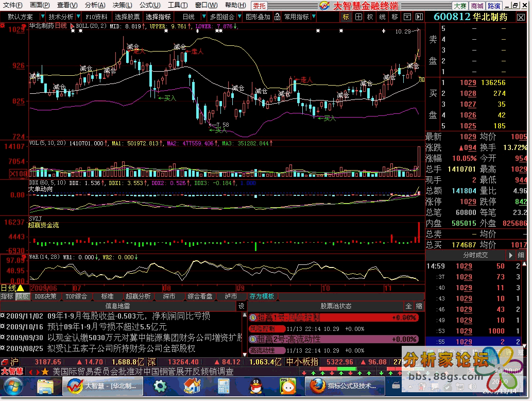Click the 大赛 link in title bar
This screenshot has width=532, height=401.
[460, 6]
